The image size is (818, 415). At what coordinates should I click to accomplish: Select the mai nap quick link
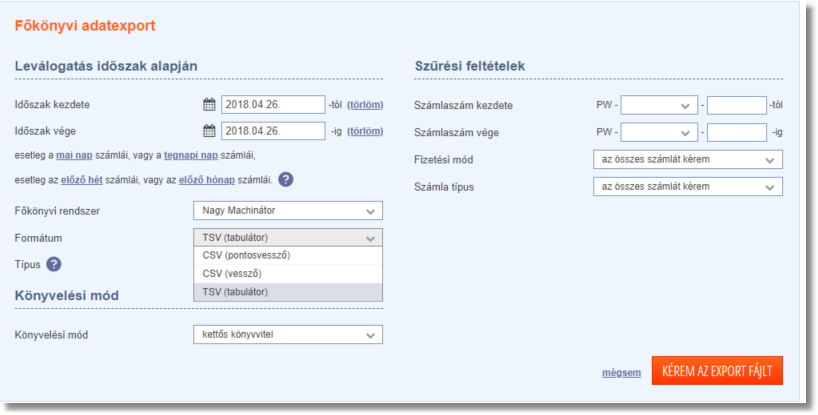tap(73, 155)
